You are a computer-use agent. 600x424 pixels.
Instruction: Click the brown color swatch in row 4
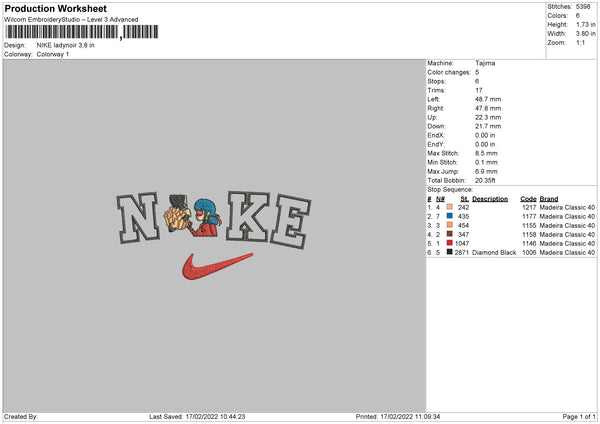450,234
